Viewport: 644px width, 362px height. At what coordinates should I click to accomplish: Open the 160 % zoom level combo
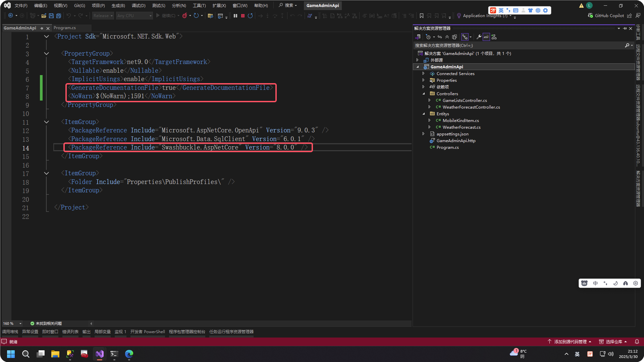pos(12,323)
